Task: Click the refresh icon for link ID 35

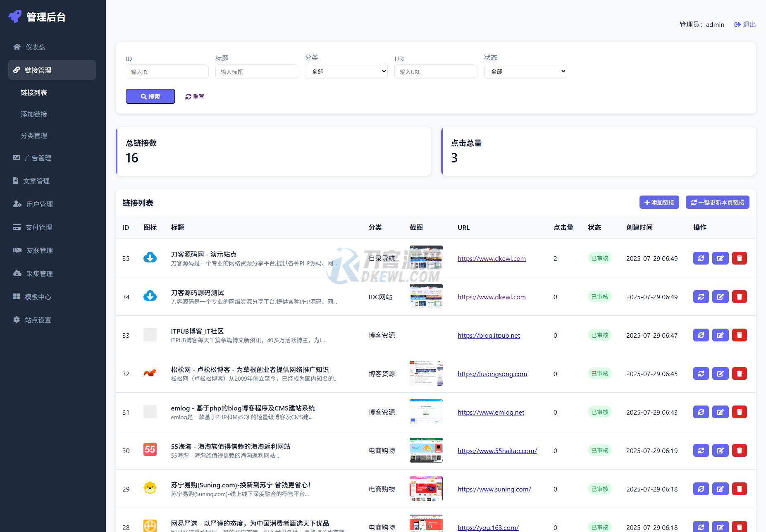Action: (x=701, y=258)
